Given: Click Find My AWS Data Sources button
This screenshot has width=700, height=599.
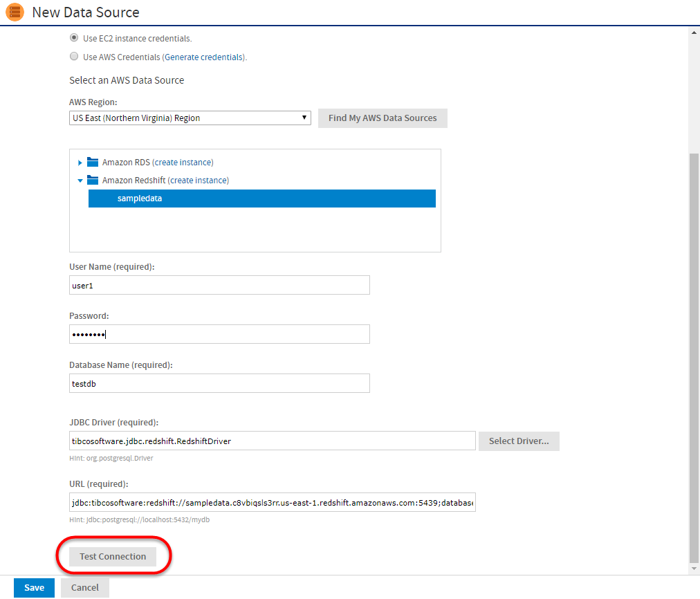Looking at the screenshot, I should click(383, 118).
